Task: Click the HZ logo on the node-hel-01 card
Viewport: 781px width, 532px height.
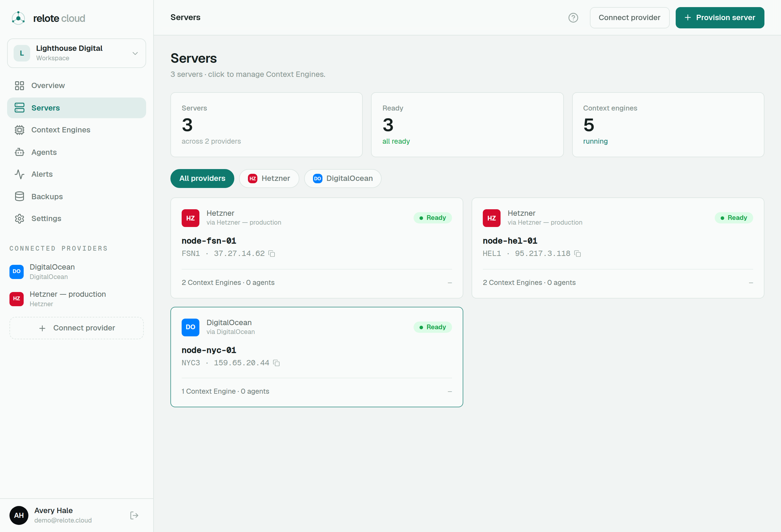Action: tap(492, 218)
